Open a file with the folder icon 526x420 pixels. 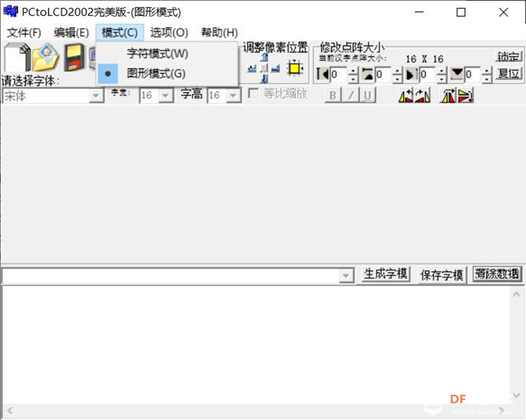46,57
